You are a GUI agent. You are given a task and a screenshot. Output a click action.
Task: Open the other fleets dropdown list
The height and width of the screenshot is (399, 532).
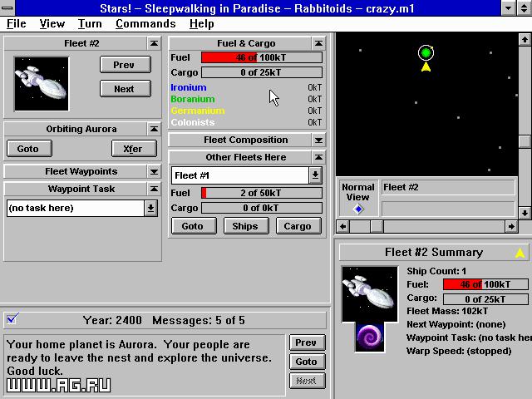tap(315, 175)
